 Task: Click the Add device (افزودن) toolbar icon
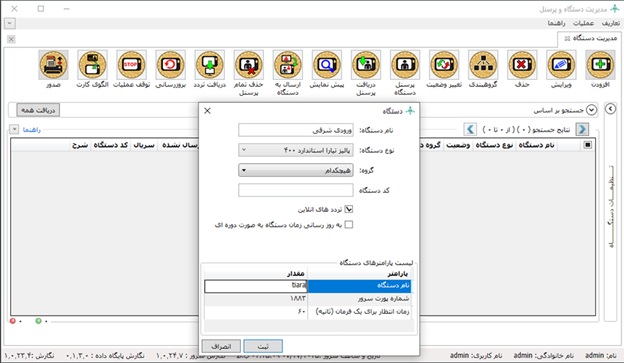pyautogui.click(x=600, y=65)
